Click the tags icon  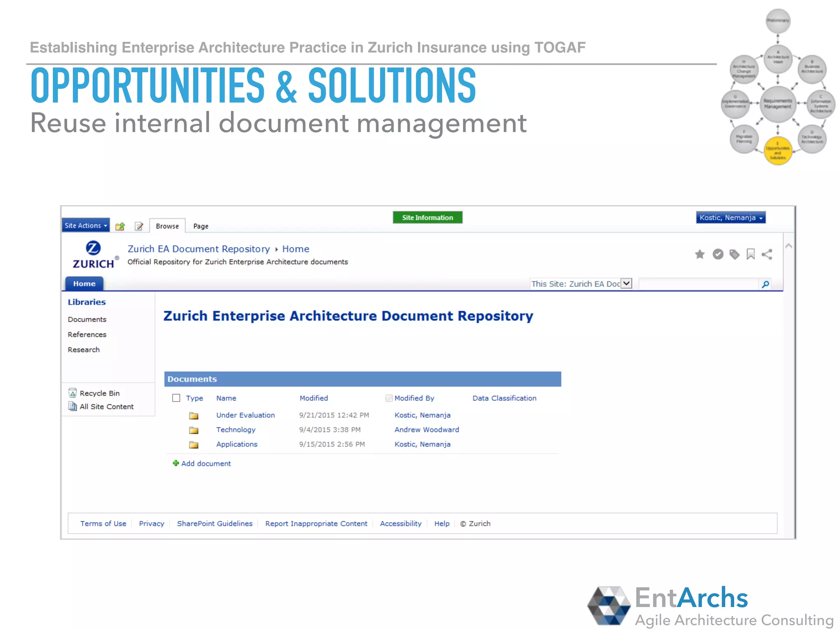[x=735, y=255]
